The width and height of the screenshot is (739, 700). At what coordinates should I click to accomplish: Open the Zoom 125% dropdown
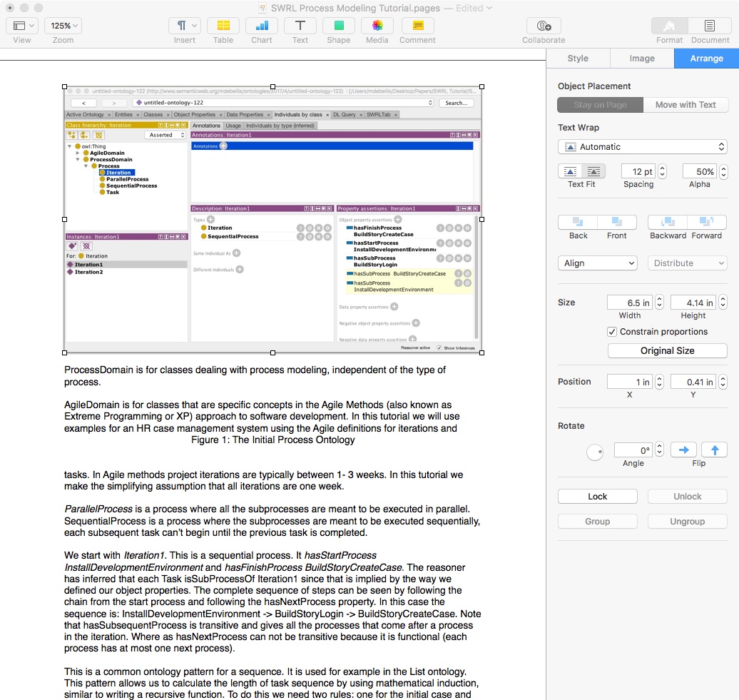point(63,26)
